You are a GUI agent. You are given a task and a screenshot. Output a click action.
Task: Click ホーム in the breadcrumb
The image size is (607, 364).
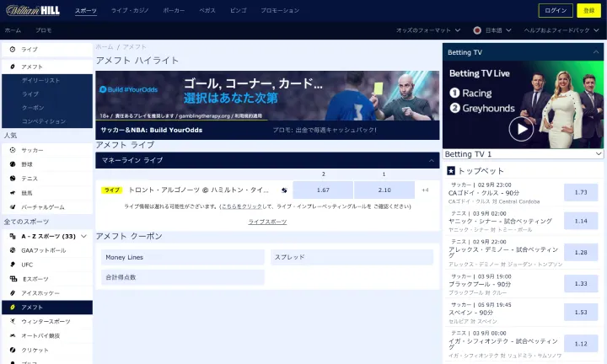(105, 47)
